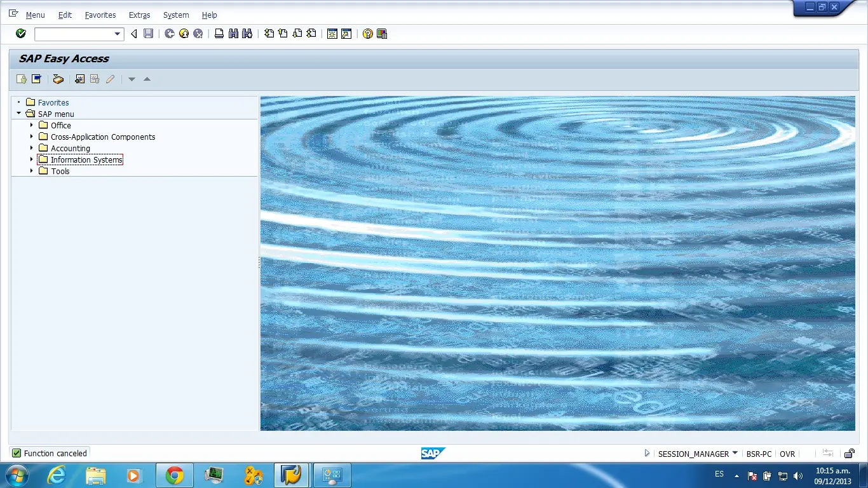The height and width of the screenshot is (488, 868).
Task: Click the SAP Menu icon
Action: click(36, 79)
